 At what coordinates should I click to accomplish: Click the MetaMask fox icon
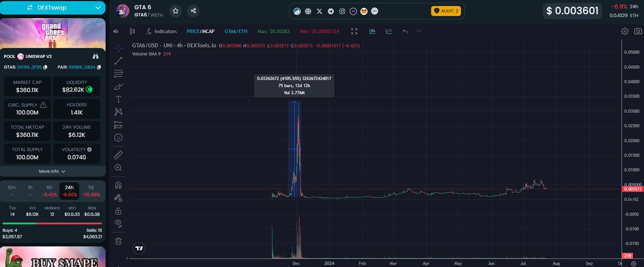[x=364, y=11]
